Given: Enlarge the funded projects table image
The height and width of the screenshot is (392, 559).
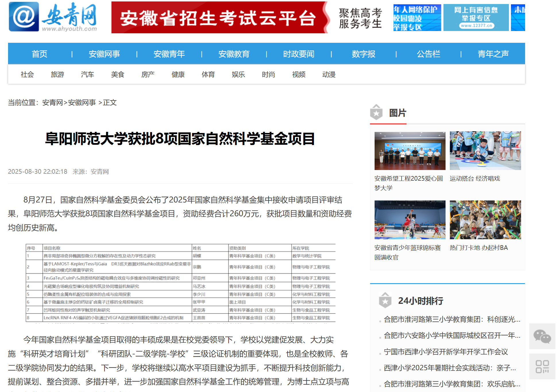Looking at the screenshot, I should [180, 283].
